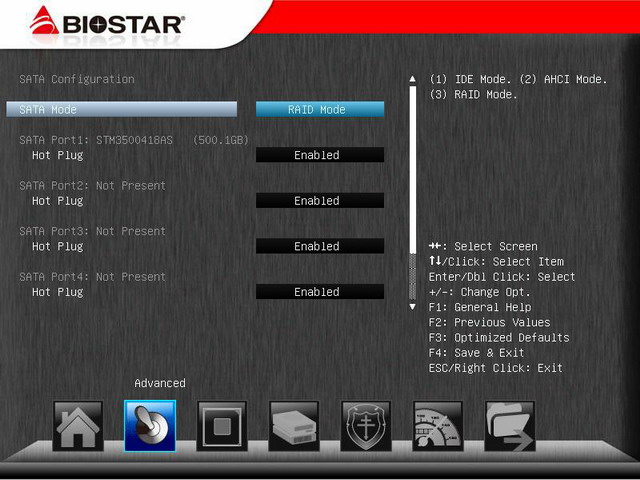
Task: Click the F2: Previous Values text
Action: pos(489,322)
